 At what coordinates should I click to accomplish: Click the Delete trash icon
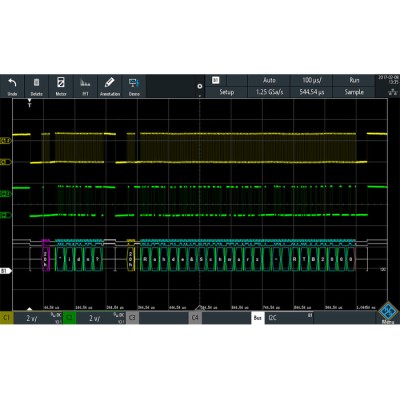pyautogui.click(x=37, y=82)
